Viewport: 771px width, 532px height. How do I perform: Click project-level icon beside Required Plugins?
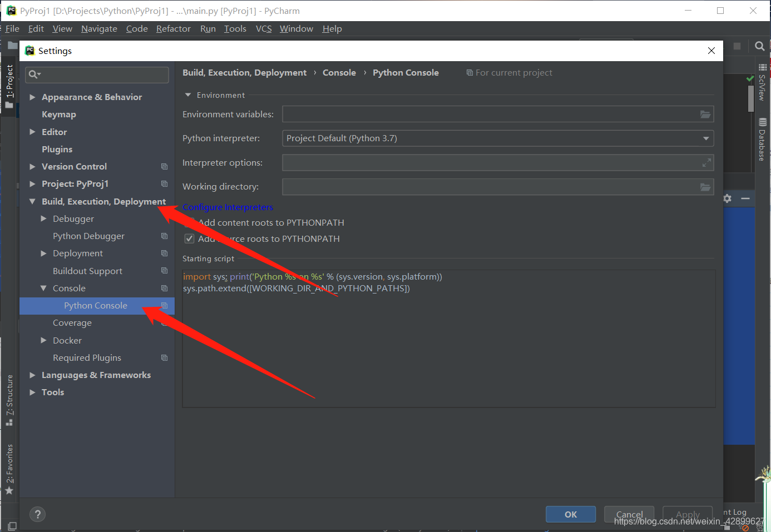(x=164, y=358)
